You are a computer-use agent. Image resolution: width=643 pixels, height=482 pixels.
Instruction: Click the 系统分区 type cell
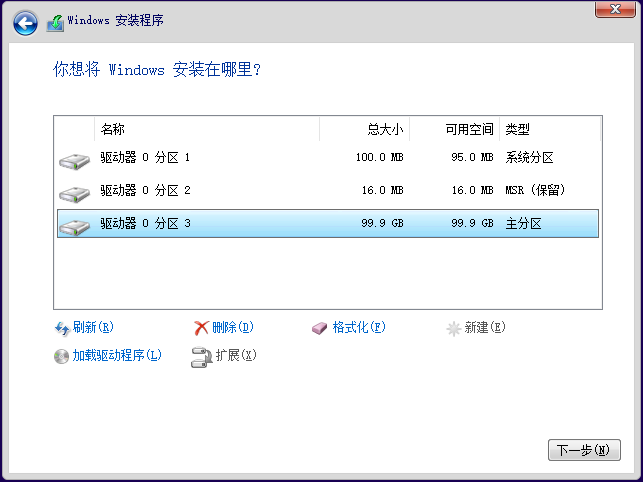[x=529, y=158]
